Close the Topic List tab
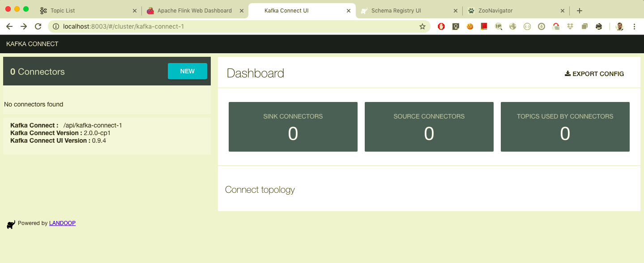 [x=135, y=10]
